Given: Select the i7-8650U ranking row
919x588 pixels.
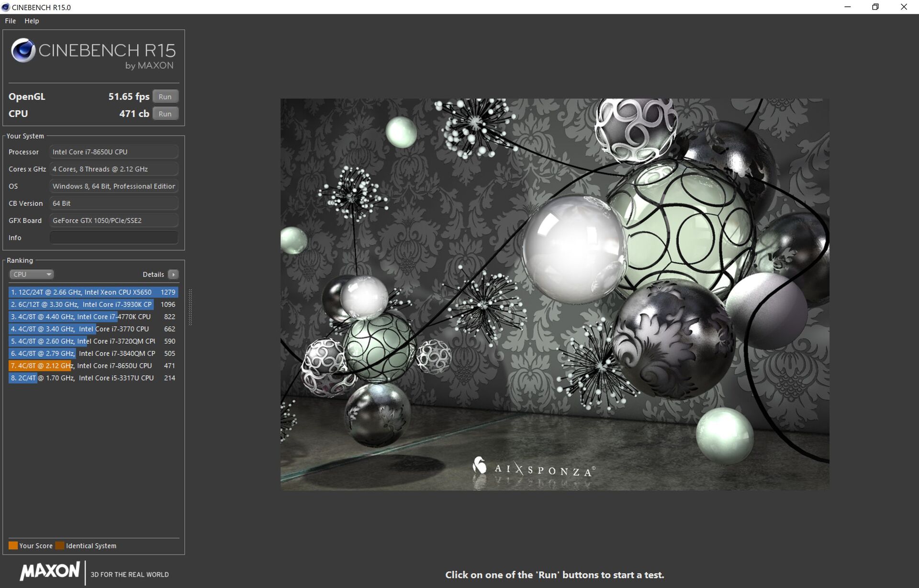Looking at the screenshot, I should [x=93, y=366].
